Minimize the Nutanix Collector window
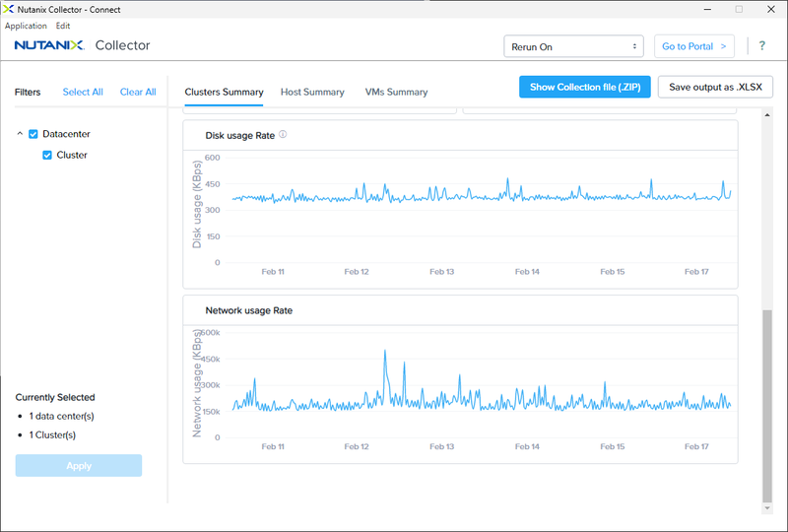 point(707,9)
